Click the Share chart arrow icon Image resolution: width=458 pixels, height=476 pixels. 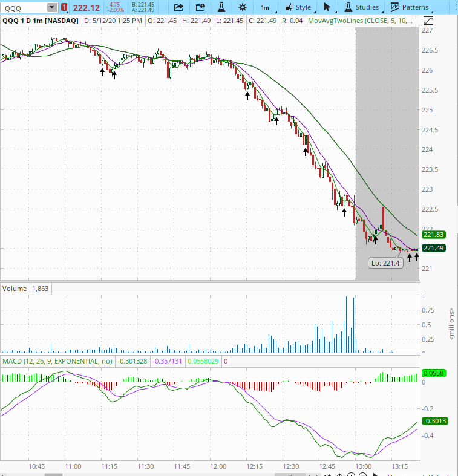click(x=178, y=7)
